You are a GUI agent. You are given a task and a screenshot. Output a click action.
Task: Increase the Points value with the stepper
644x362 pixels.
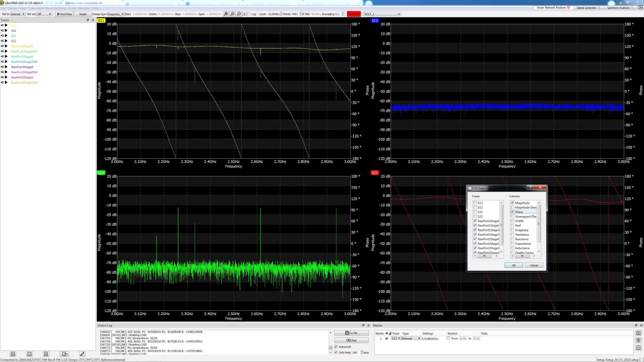click(x=301, y=13)
